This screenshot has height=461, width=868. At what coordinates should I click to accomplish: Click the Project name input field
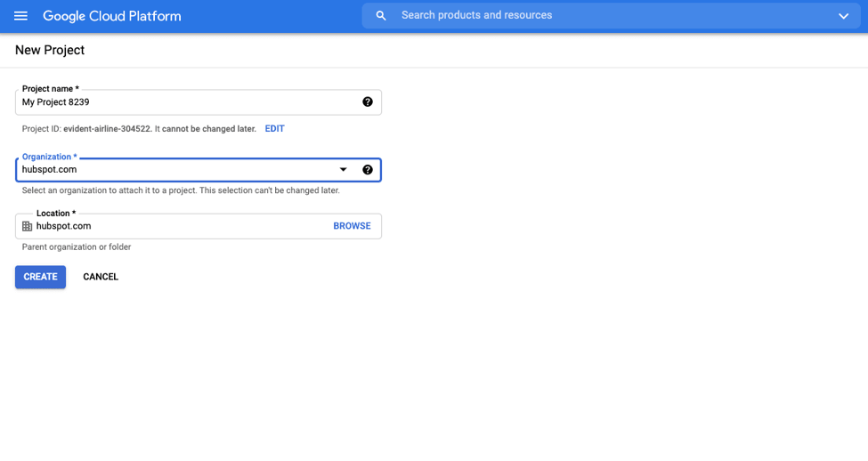[199, 102]
